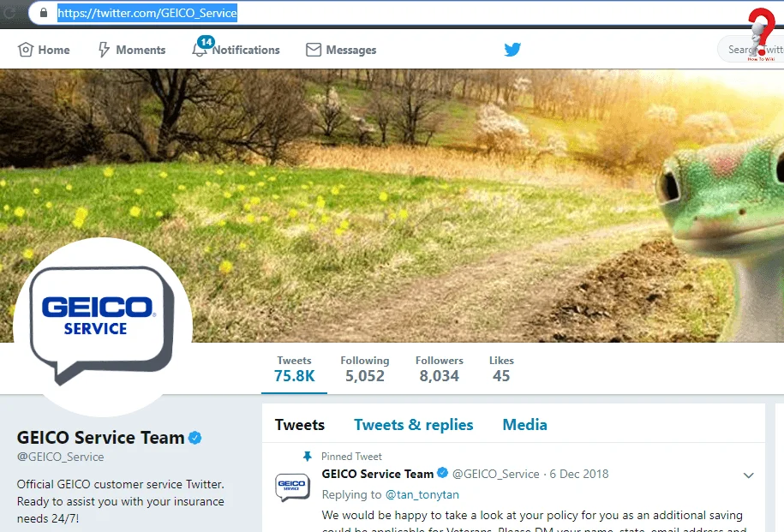View the 5,052 Following list
The width and height of the screenshot is (784, 532).
coord(364,369)
